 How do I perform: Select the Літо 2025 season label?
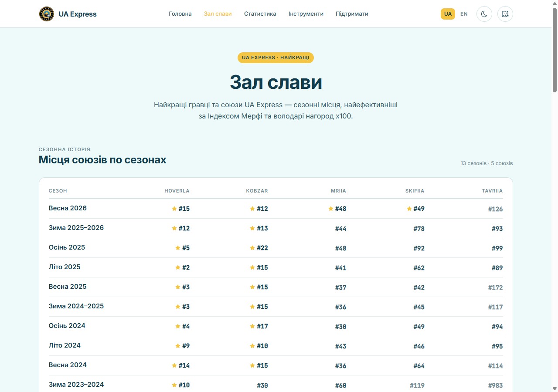pyautogui.click(x=65, y=267)
